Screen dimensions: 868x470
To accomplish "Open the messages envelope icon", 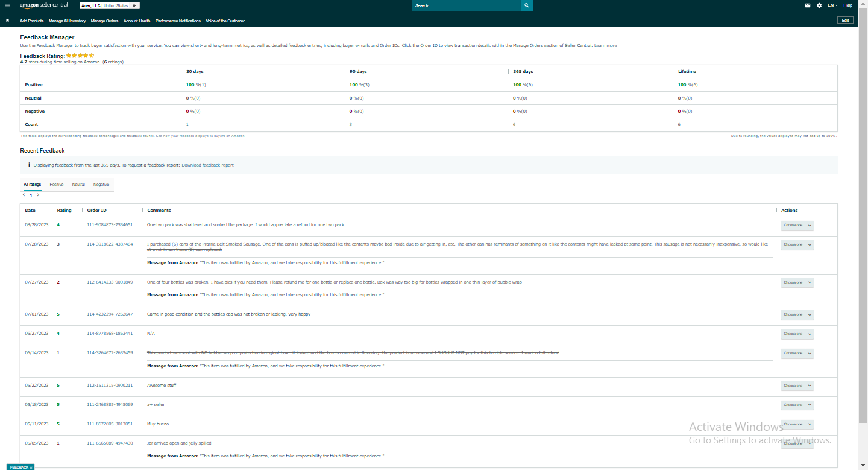I will [x=808, y=5].
